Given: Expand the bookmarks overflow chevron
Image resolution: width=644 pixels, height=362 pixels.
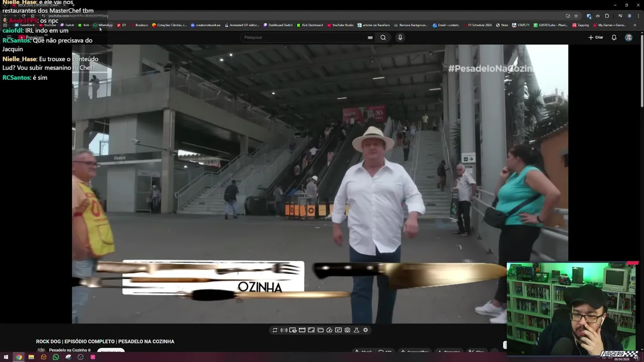Looking at the screenshot, I should tap(634, 25).
